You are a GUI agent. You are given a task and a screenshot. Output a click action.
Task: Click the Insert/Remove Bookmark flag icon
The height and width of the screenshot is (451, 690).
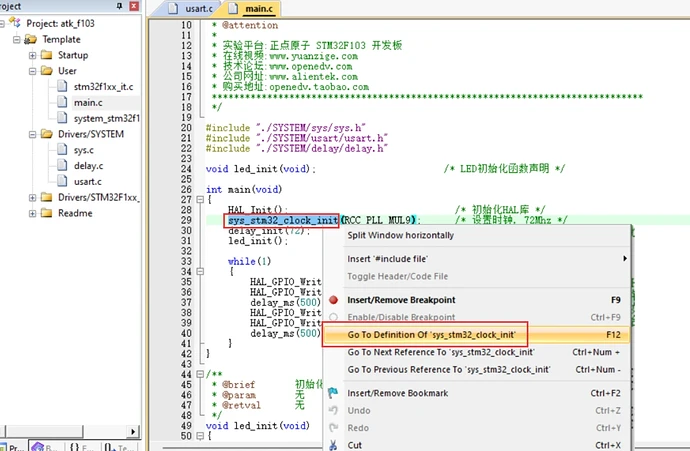click(333, 393)
